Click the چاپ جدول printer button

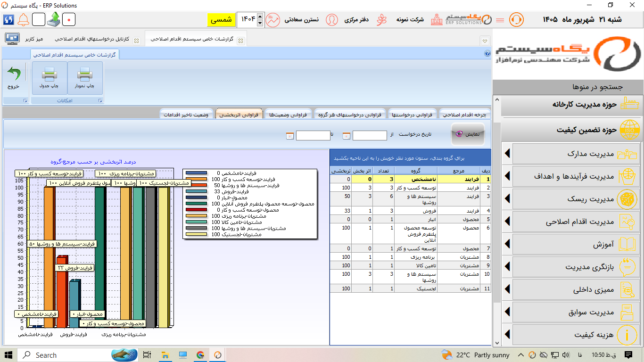[50, 78]
